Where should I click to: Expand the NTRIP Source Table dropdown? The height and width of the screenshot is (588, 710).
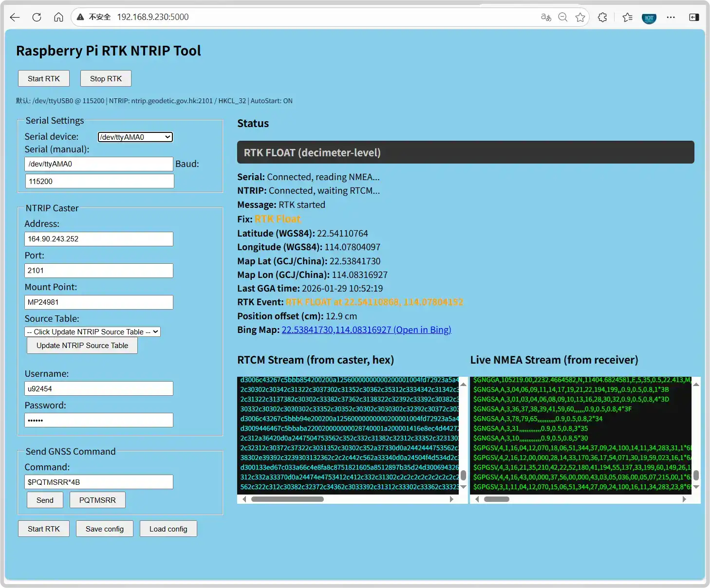coord(93,332)
